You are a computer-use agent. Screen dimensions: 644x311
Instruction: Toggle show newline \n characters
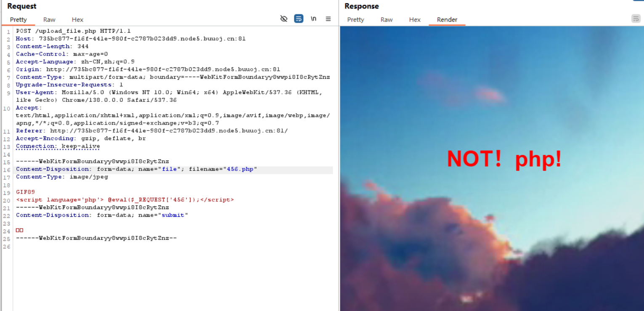[313, 19]
